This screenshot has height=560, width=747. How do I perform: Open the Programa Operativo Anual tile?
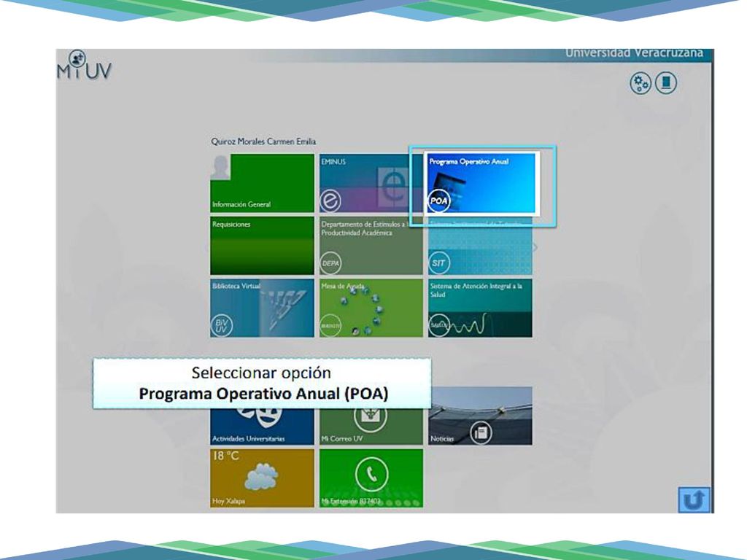coord(481,183)
